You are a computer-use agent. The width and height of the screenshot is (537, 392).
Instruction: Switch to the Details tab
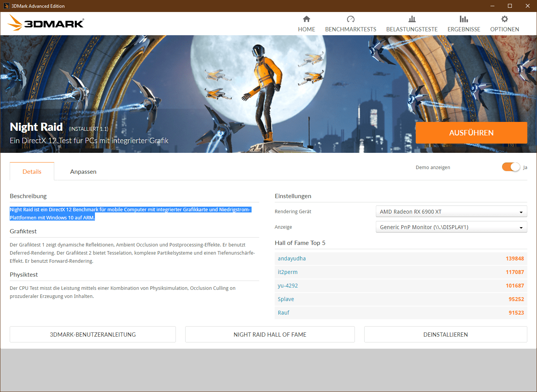pyautogui.click(x=32, y=171)
